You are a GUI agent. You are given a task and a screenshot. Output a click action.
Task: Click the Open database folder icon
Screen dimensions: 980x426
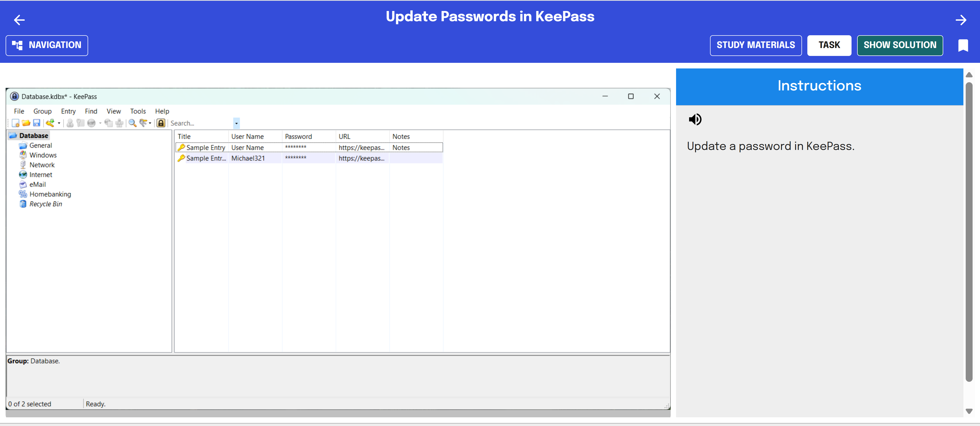tap(26, 123)
